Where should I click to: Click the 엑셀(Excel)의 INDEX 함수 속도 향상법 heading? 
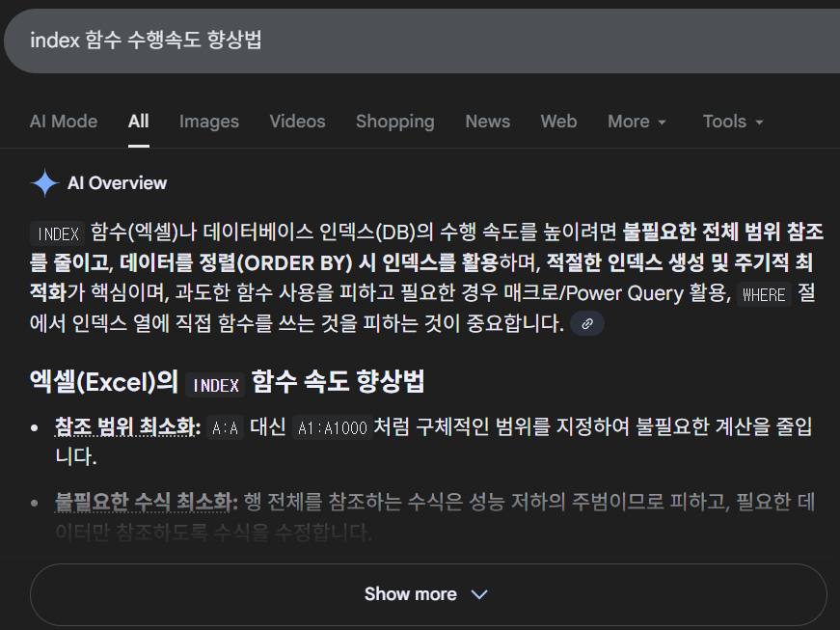pos(227,382)
